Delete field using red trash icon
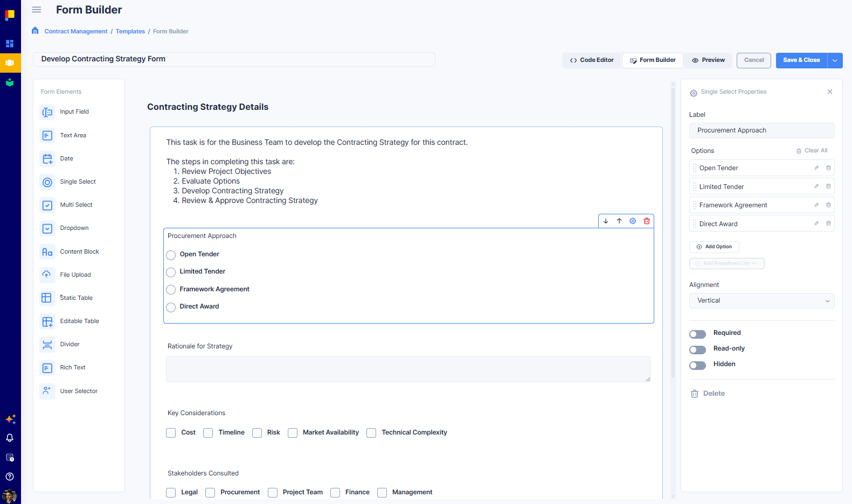The height and width of the screenshot is (504, 852). pos(647,221)
